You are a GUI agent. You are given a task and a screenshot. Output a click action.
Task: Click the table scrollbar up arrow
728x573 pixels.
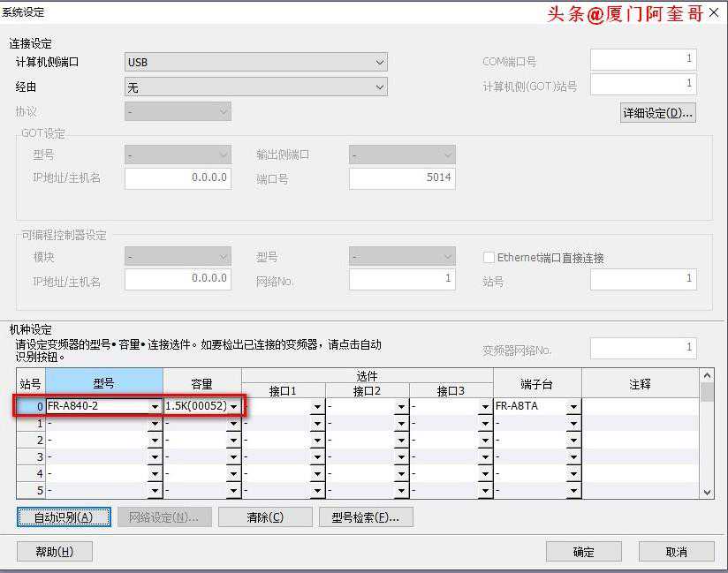pos(706,375)
